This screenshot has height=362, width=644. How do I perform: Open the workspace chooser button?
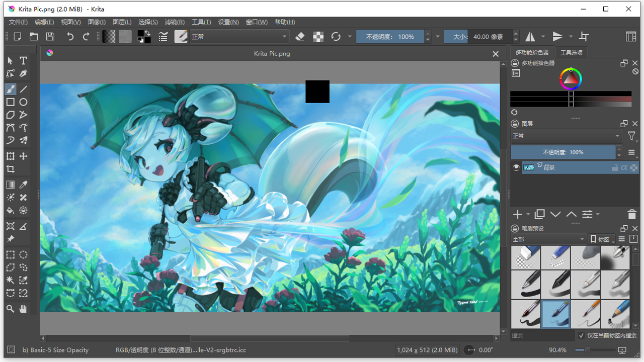631,37
